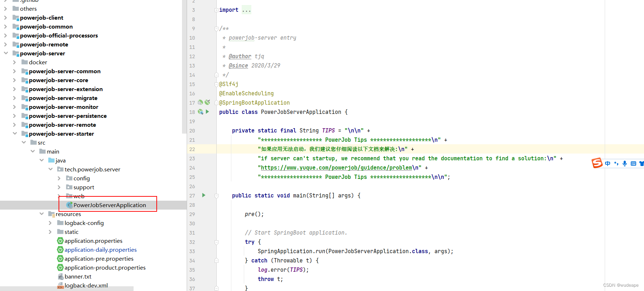Screen dimensions: 644x291
Task: Expand powerjob-server-core module node
Action: tap(15, 80)
